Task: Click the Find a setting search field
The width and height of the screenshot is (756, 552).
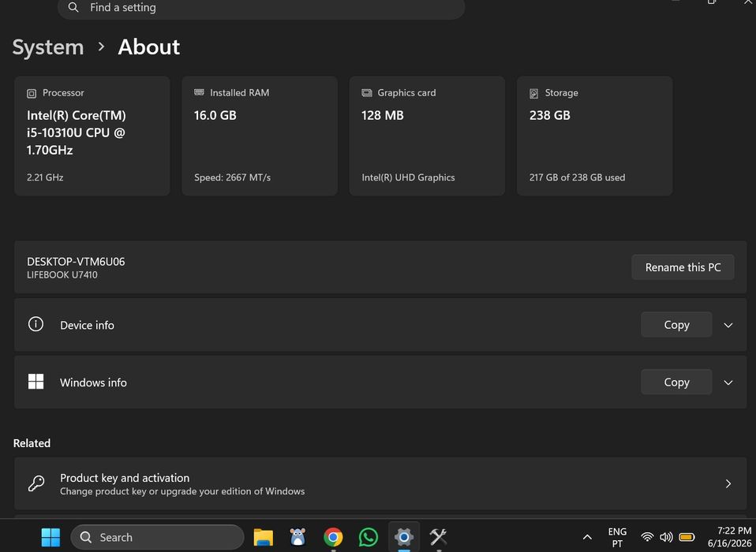Action: (x=261, y=8)
